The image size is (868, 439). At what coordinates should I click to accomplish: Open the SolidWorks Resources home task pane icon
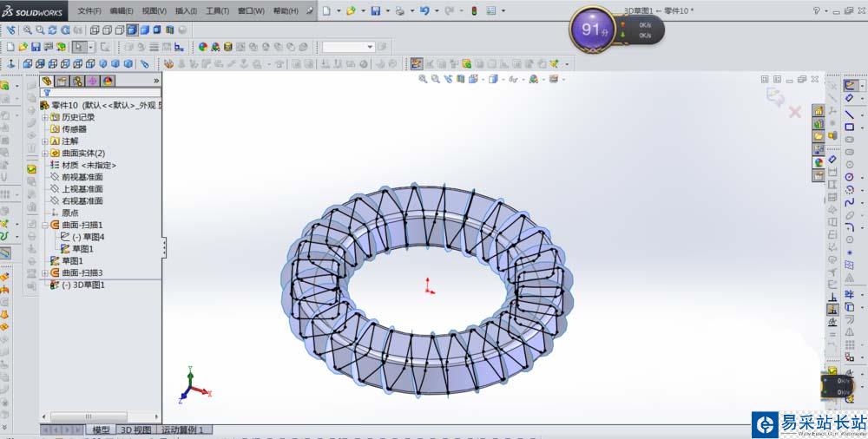819,111
